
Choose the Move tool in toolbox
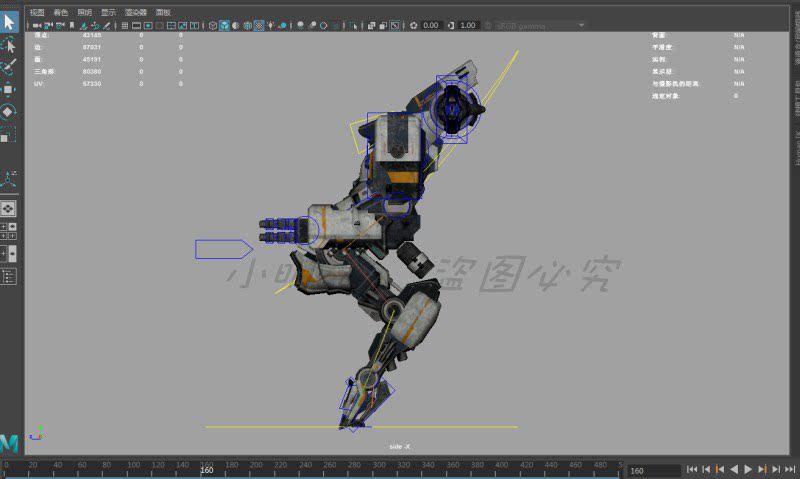coord(9,90)
